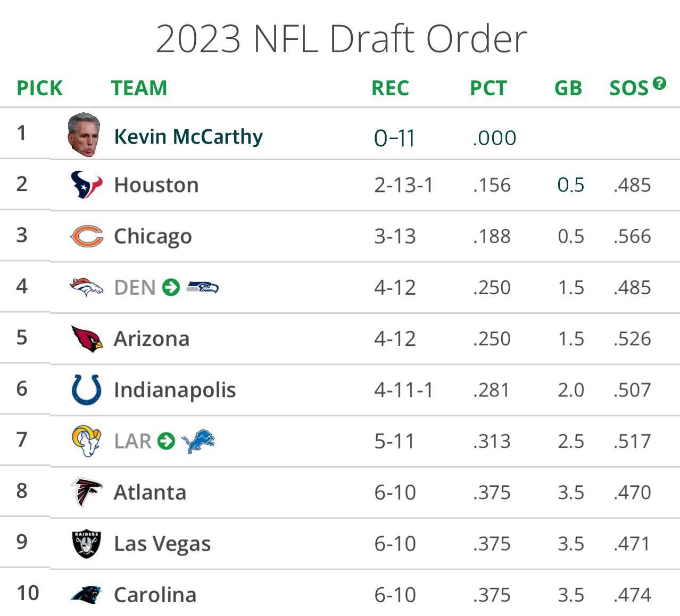Click the Chicago Bears logo
Image resolution: width=680 pixels, height=616 pixels.
coord(86,236)
